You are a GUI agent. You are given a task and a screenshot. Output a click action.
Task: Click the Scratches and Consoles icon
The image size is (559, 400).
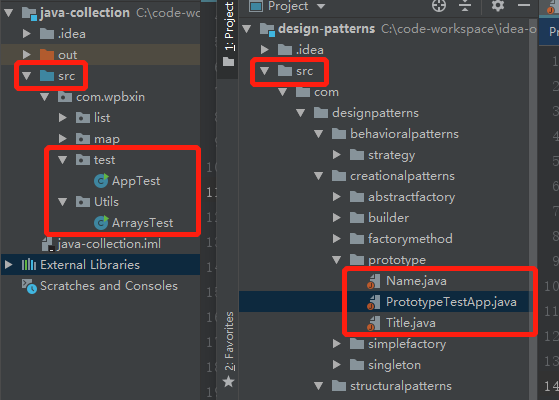click(x=29, y=286)
